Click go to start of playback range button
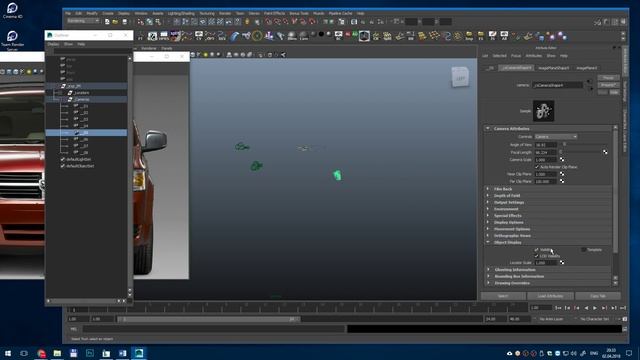The image size is (640, 360). coord(558,308)
